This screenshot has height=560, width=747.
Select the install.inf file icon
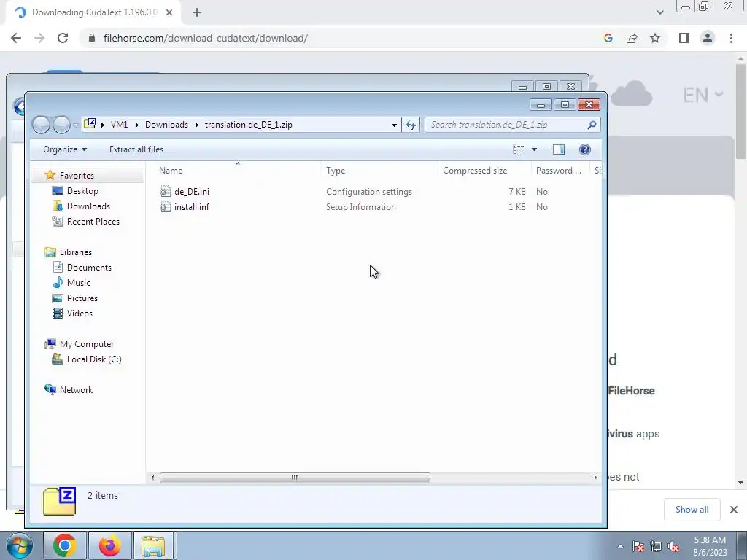(165, 206)
